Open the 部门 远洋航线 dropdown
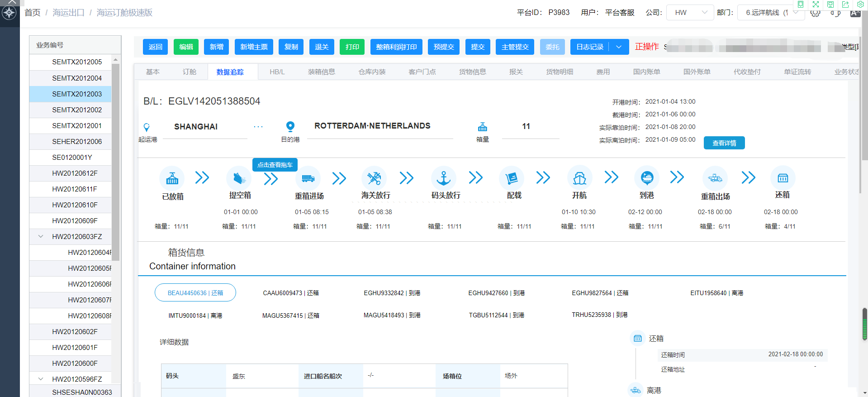868x397 pixels. point(770,13)
